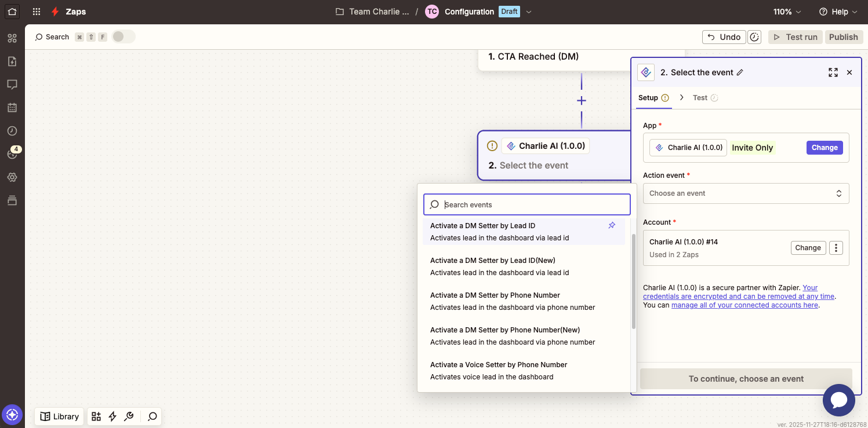Start a Test run
This screenshot has height=428, width=868.
point(796,37)
